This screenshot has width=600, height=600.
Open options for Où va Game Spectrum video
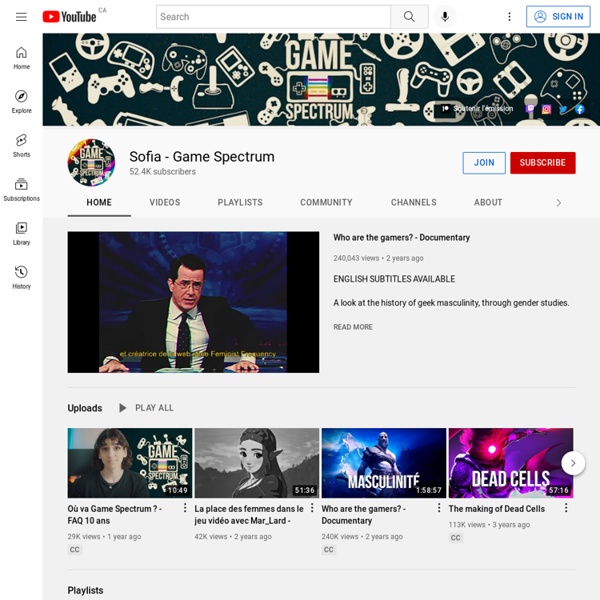185,508
